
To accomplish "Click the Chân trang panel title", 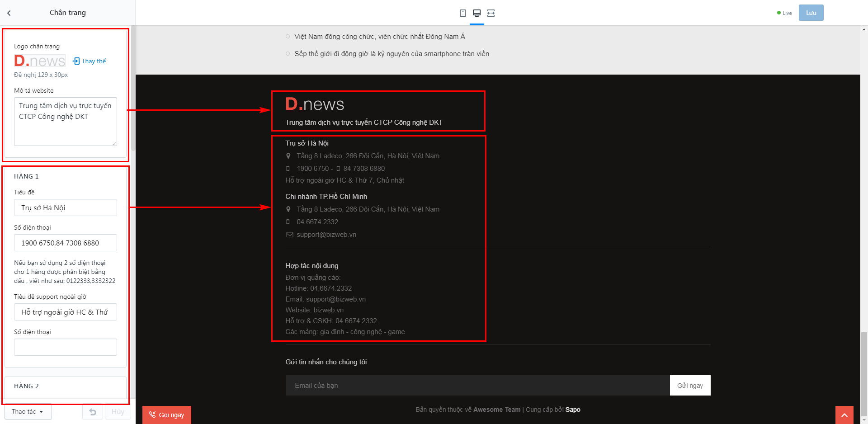I will 68,13.
